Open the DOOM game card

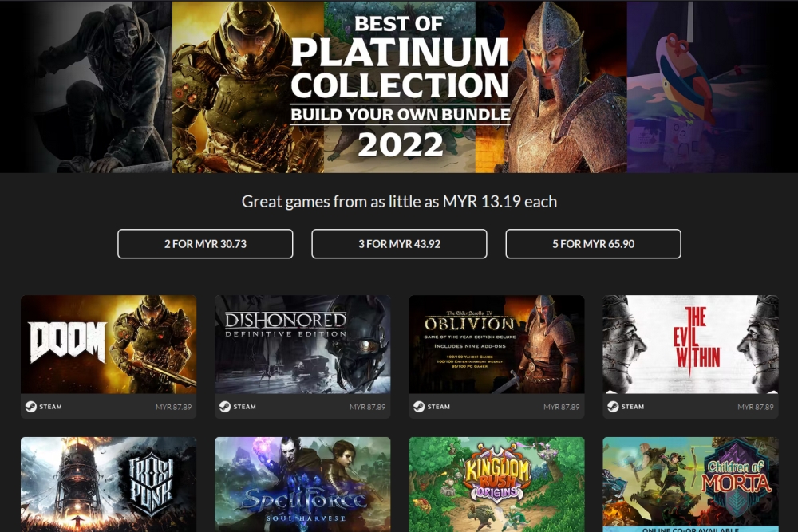pyautogui.click(x=109, y=357)
